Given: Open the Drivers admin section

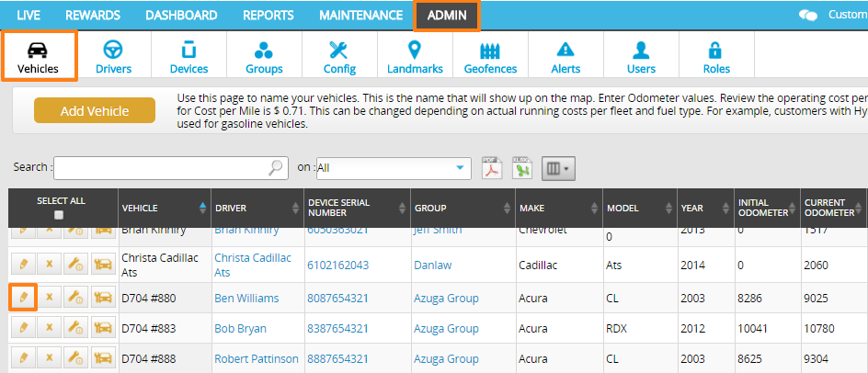Looking at the screenshot, I should (x=113, y=56).
